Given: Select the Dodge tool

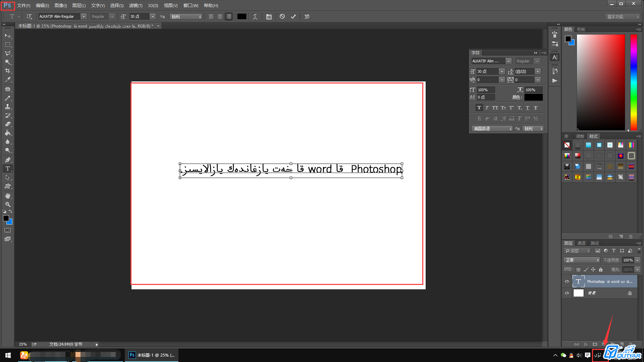Looking at the screenshot, I should (x=8, y=150).
